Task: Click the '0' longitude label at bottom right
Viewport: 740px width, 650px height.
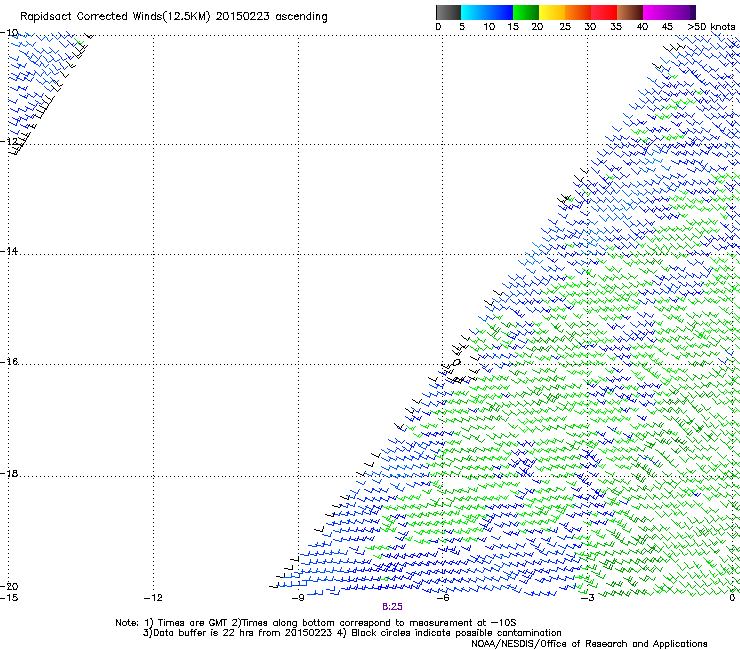Action: pos(732,598)
